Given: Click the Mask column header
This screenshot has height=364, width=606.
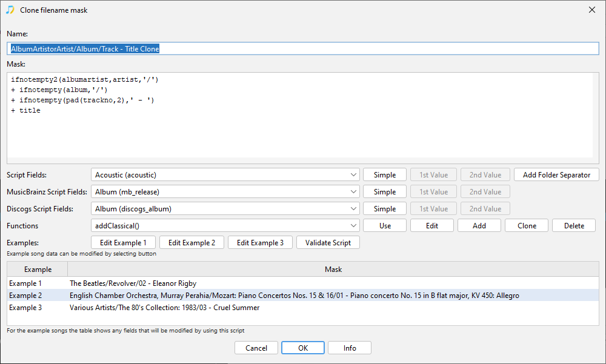Looking at the screenshot, I should (333, 270).
